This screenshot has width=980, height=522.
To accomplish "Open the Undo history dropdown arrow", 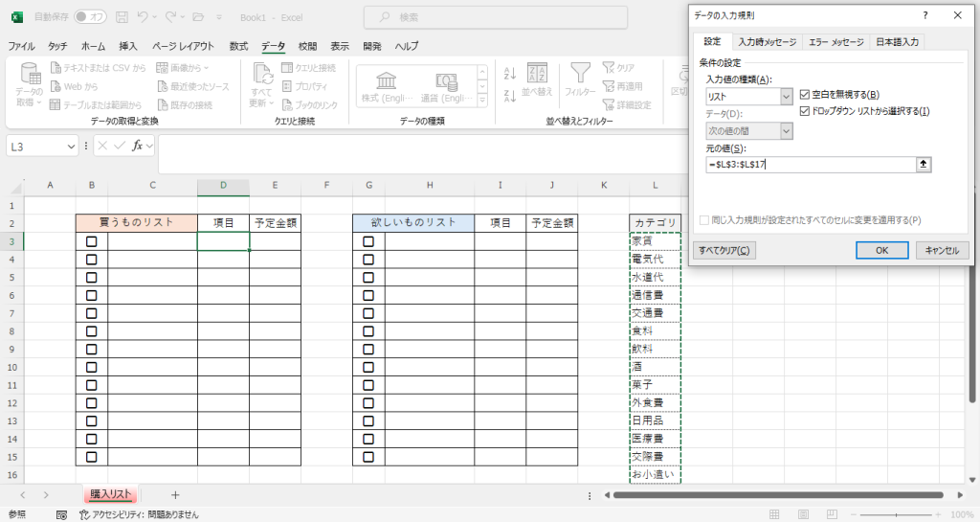I will point(157,16).
